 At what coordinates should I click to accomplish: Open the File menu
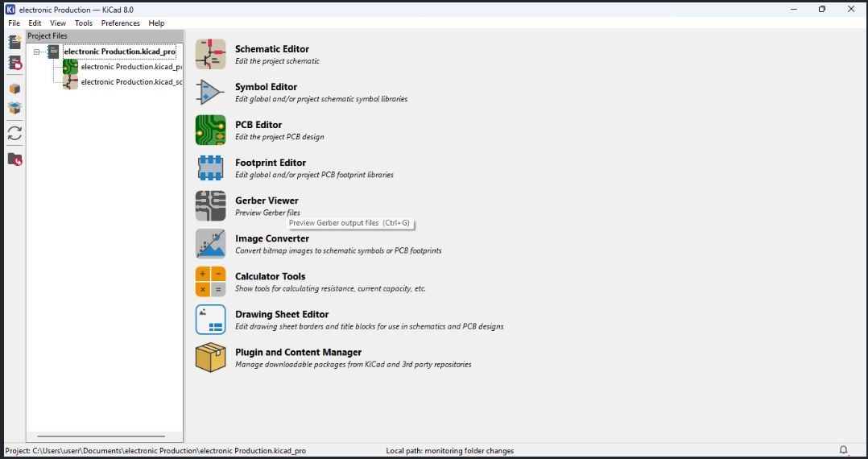[14, 23]
